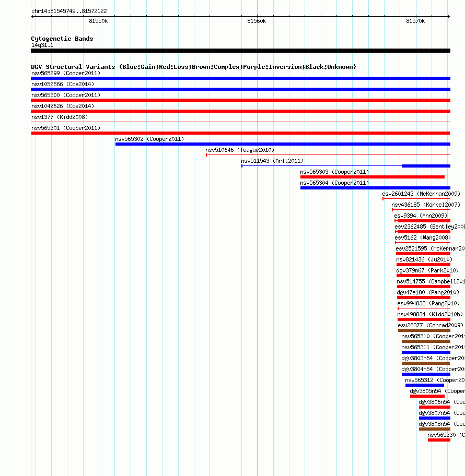465x476 pixels.
Task: Open the nsv498834 (Kidd2010b) label
Action: (430, 314)
